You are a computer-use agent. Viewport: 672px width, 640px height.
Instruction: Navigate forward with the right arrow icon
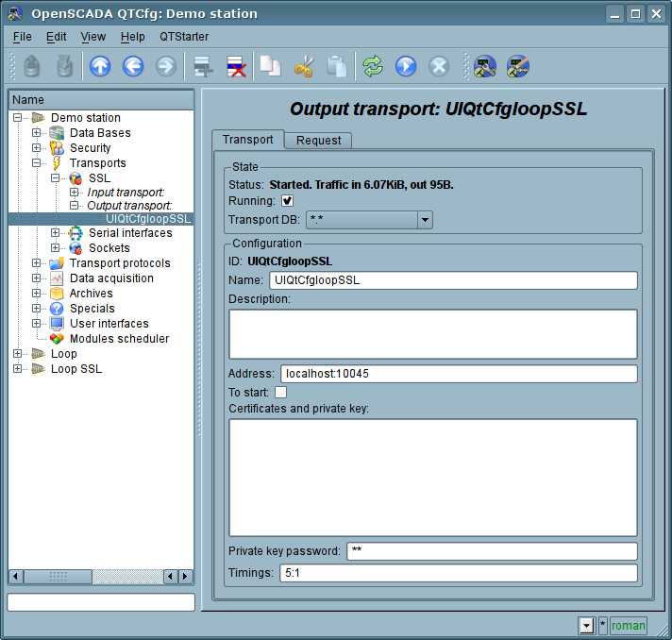(166, 66)
